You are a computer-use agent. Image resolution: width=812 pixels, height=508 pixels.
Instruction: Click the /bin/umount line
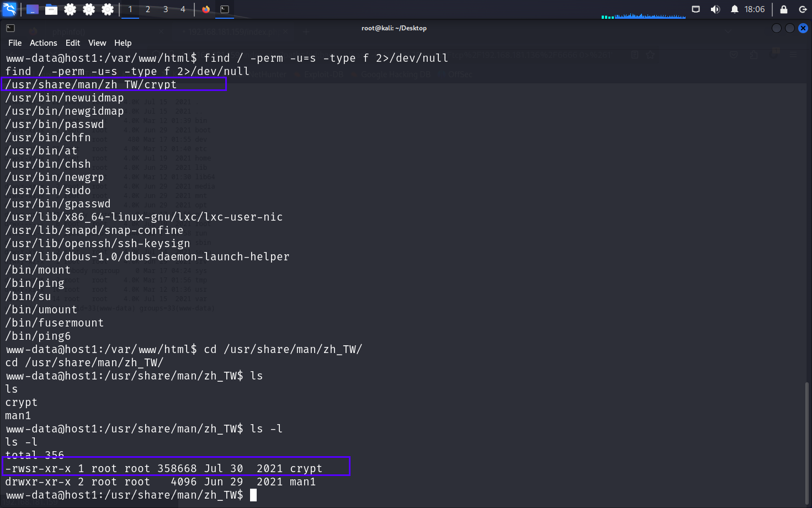coord(41,309)
